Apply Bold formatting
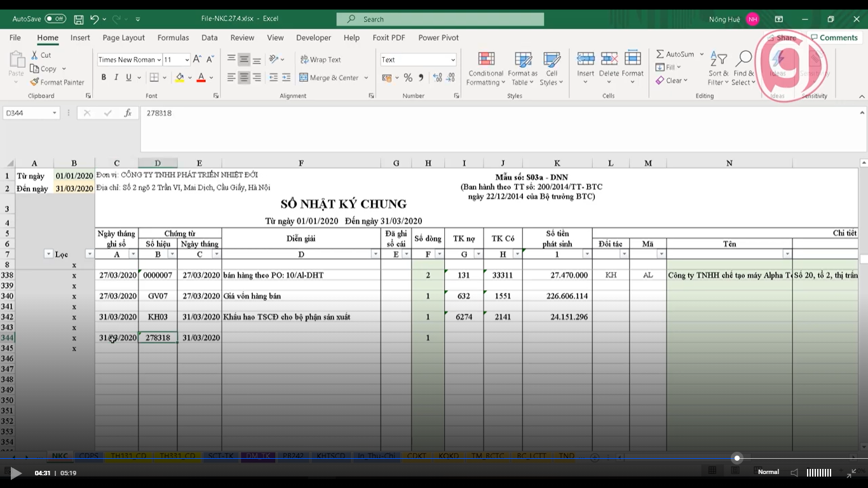The image size is (868, 488). tap(104, 78)
